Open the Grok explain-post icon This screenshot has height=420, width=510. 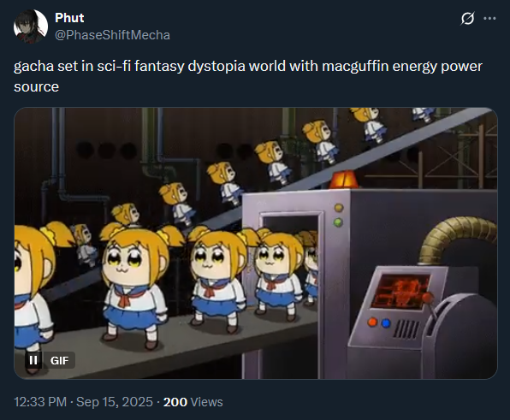coord(467,18)
